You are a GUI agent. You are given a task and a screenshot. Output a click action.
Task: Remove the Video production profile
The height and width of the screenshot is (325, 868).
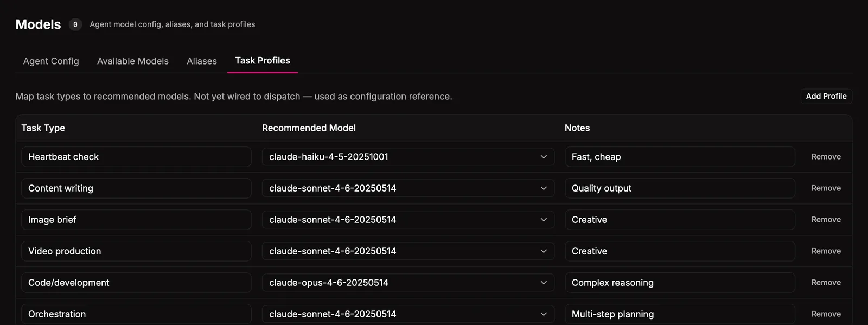click(x=826, y=251)
